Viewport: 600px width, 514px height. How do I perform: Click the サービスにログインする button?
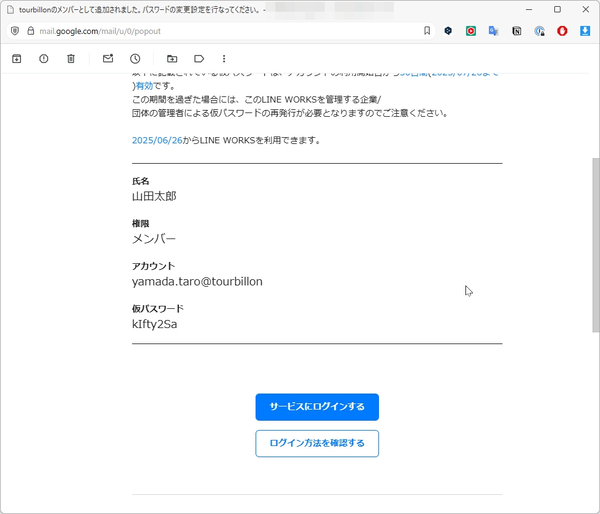tap(317, 407)
